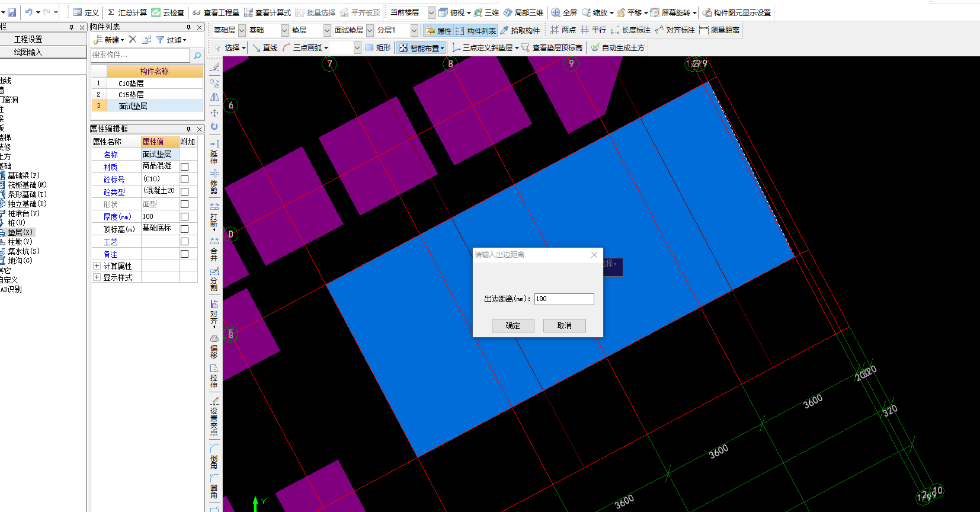Click 自动生成土方 auto earthwork tool
Image resolution: width=980 pixels, height=512 pixels.
(617, 48)
